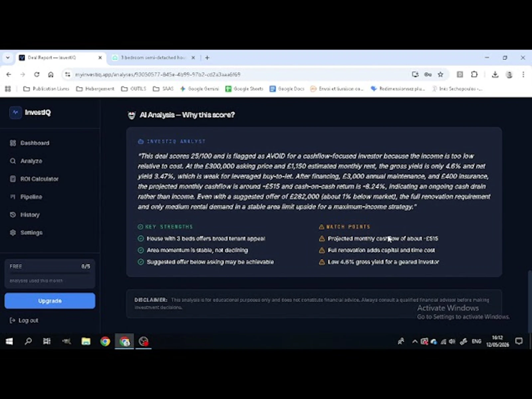Click 'Low 4.6% gross yield' watch point
This screenshot has height=399, width=532.
click(x=383, y=262)
